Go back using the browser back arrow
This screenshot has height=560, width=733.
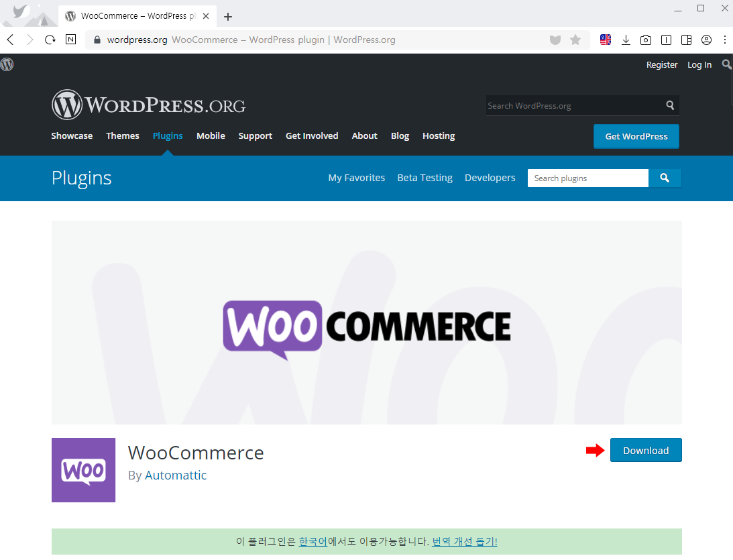(10, 40)
